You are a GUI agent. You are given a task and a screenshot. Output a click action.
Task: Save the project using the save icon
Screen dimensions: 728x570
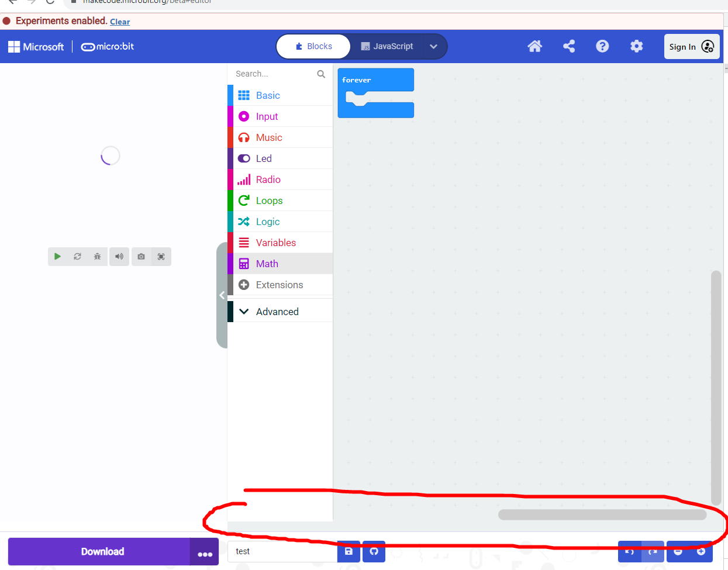click(x=348, y=551)
